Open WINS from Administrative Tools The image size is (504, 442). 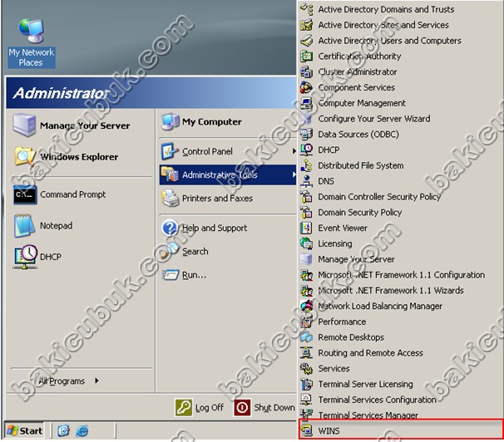click(401, 430)
